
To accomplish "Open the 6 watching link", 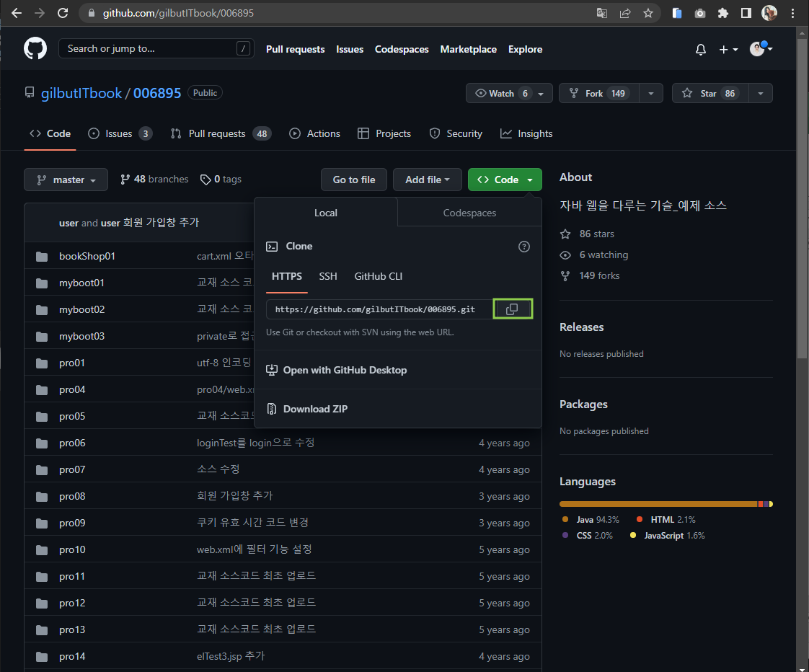I will point(594,255).
